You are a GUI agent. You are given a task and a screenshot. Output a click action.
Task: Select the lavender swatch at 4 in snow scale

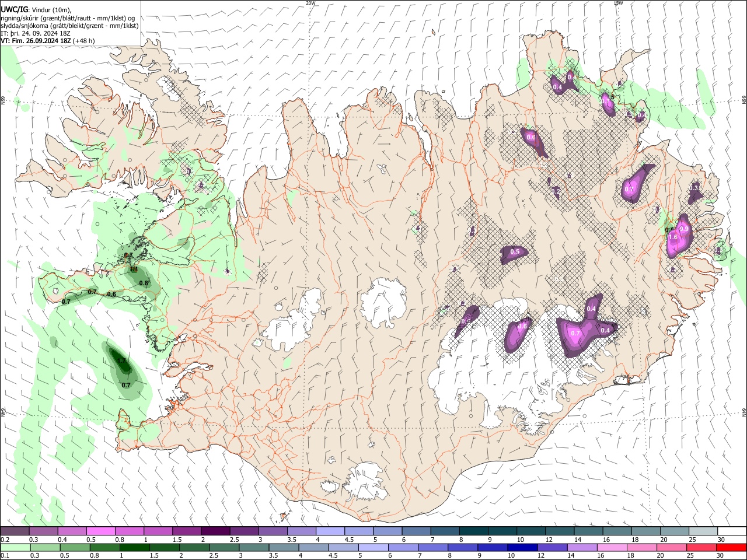(x=329, y=531)
